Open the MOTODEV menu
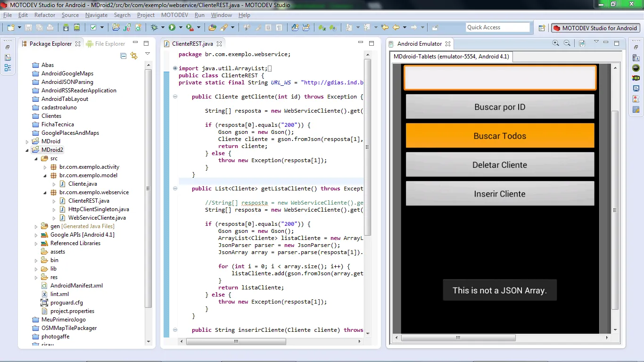 (174, 15)
